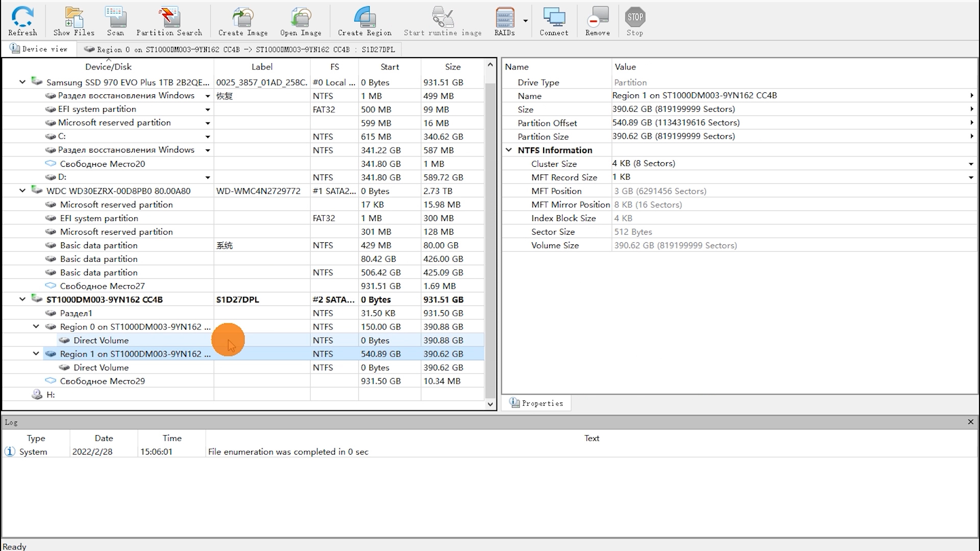The height and width of the screenshot is (551, 980).
Task: Click scrollbar down arrow in device list
Action: coord(490,404)
